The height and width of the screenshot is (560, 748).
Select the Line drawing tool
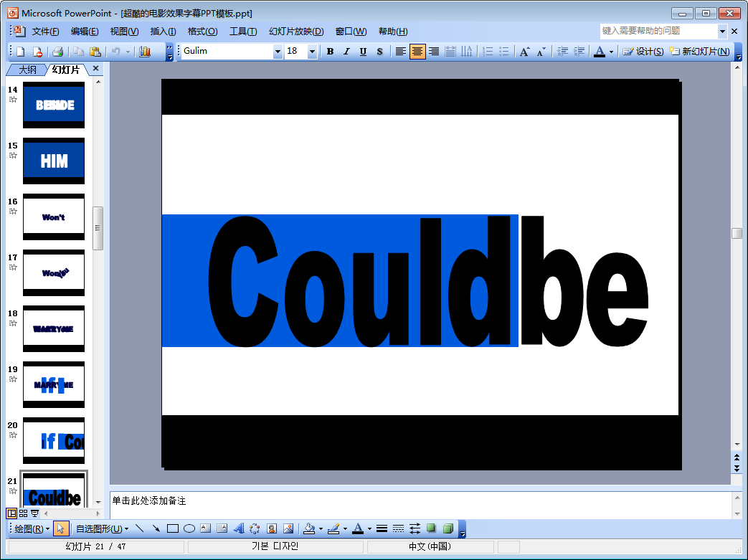(139, 528)
